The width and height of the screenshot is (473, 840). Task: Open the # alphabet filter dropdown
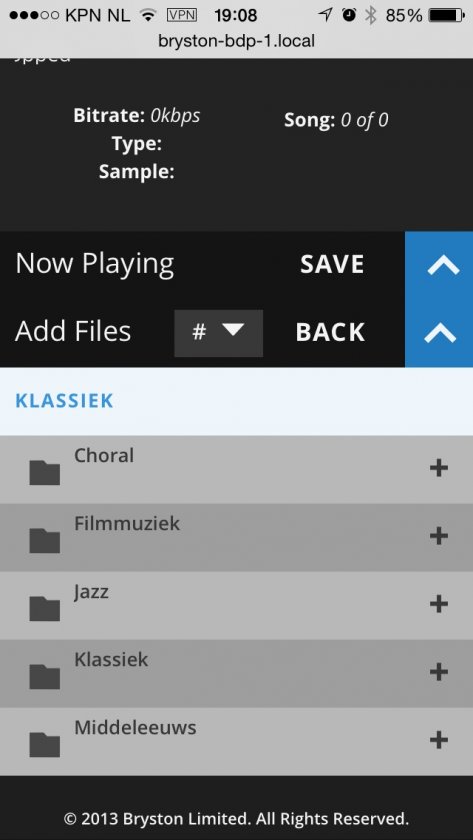219,333
